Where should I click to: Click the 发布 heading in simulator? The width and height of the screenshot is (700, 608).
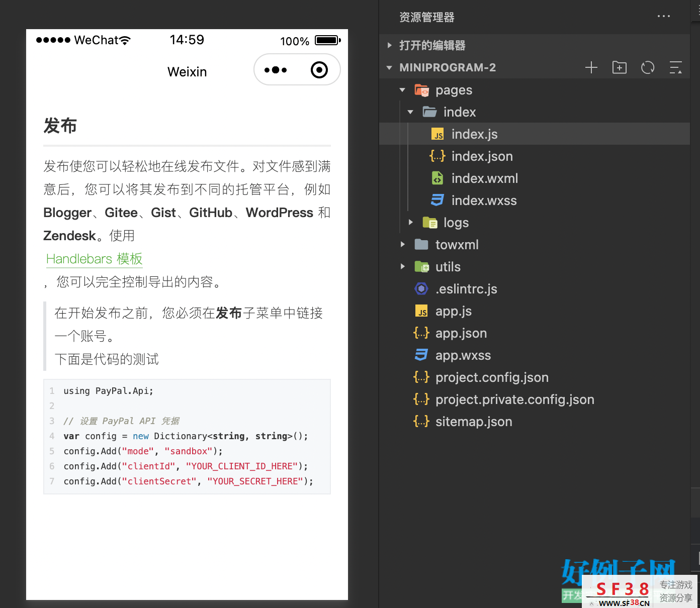tap(60, 126)
